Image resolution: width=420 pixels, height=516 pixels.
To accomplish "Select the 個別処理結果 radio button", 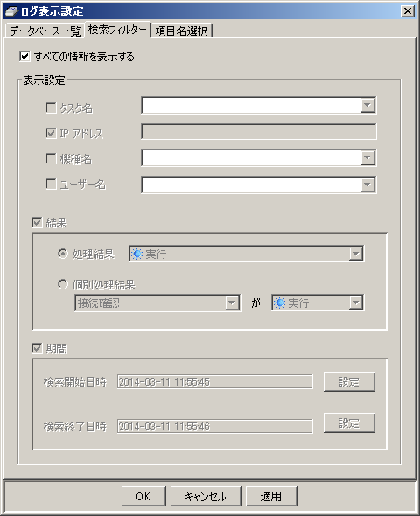I will pyautogui.click(x=62, y=284).
